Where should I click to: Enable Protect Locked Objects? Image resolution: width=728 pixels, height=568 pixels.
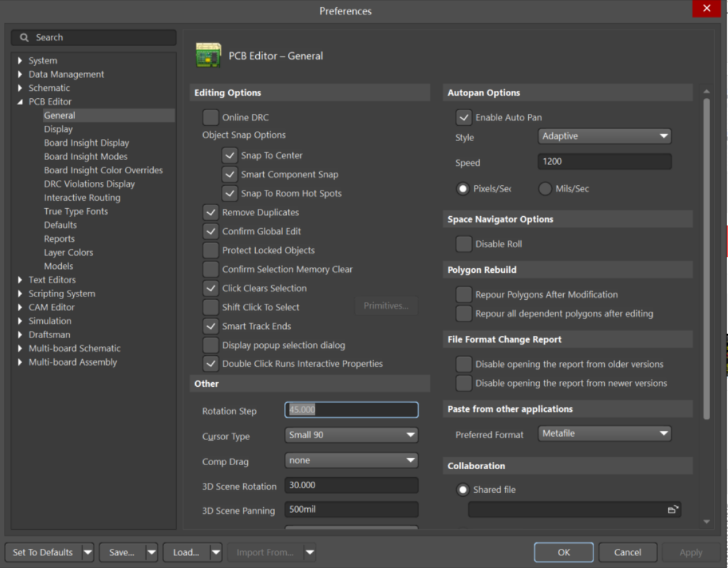click(210, 250)
